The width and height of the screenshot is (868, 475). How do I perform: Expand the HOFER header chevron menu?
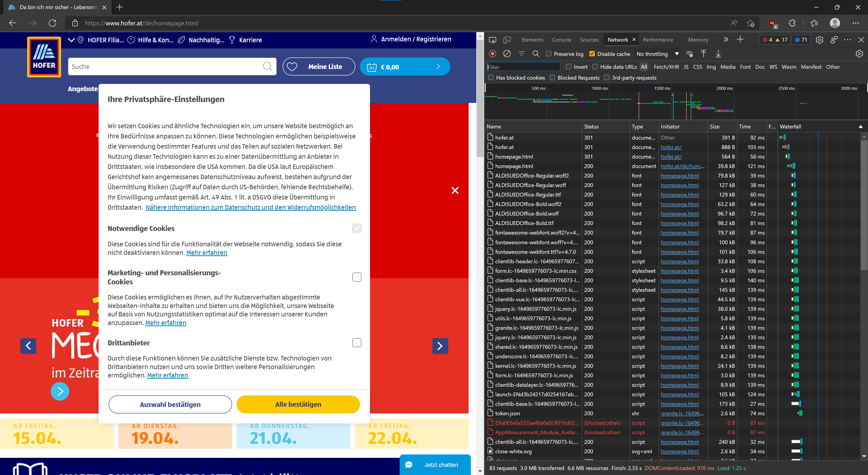[x=71, y=40]
